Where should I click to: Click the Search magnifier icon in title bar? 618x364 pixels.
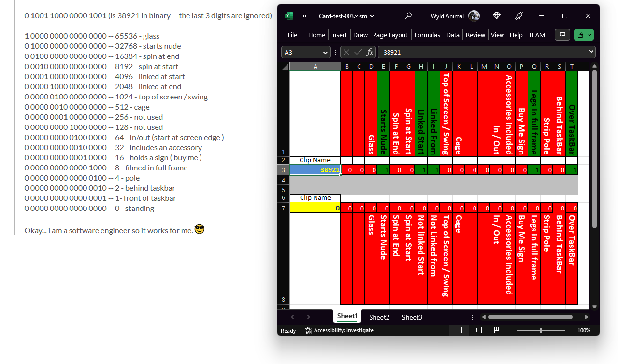coord(408,16)
